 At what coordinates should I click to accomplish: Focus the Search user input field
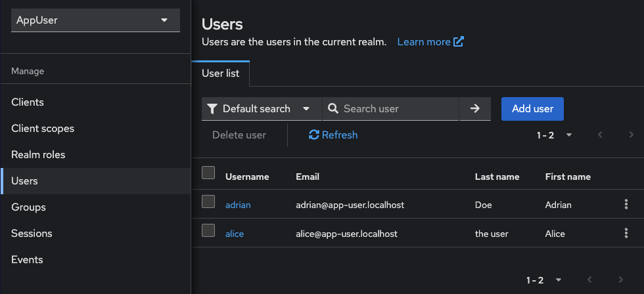398,109
